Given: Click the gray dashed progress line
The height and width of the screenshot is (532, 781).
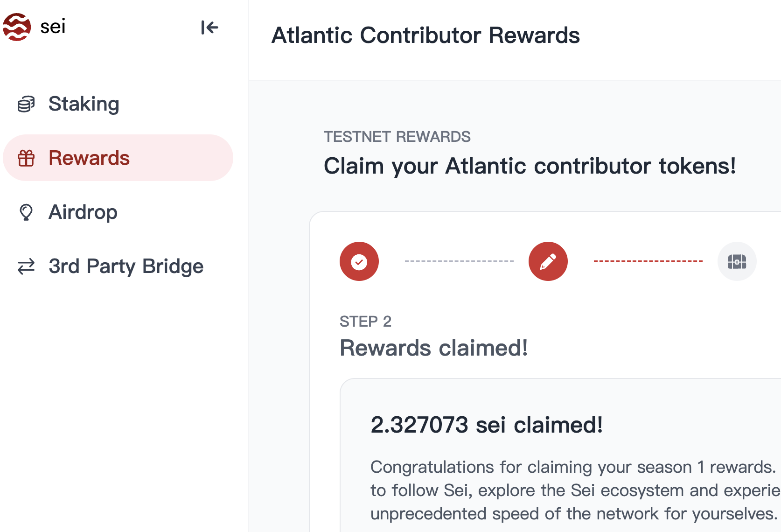Looking at the screenshot, I should 459,261.
